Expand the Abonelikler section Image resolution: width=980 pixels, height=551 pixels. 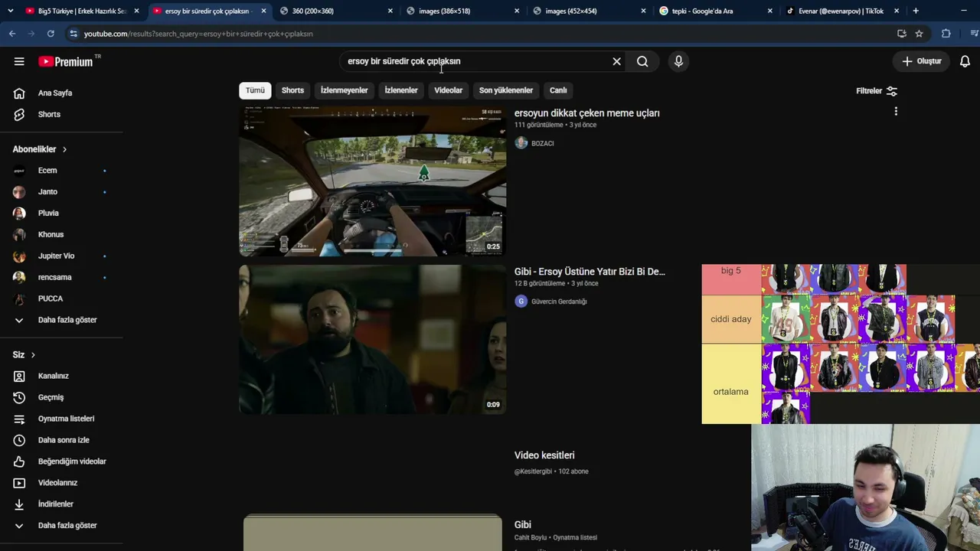tap(40, 149)
